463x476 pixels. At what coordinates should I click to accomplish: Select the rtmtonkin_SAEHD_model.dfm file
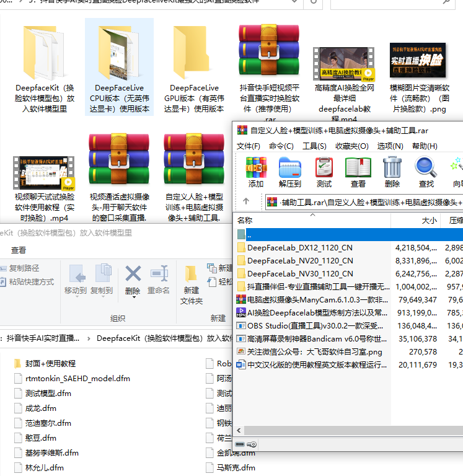coord(73,379)
